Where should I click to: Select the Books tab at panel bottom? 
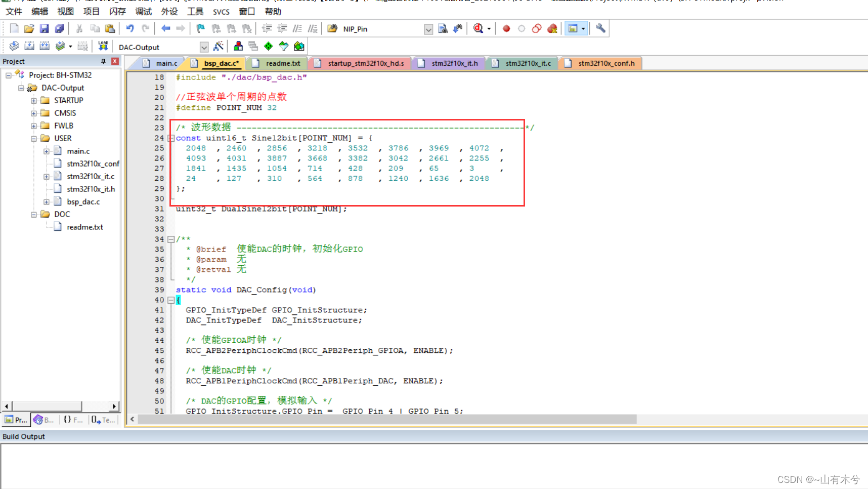[44, 420]
